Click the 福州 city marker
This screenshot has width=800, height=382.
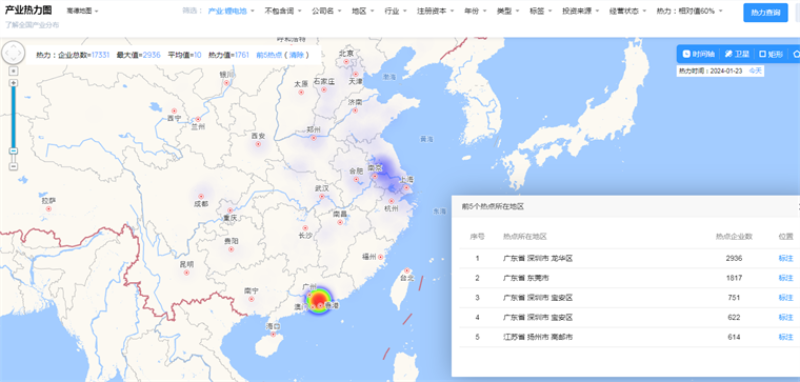point(381,257)
